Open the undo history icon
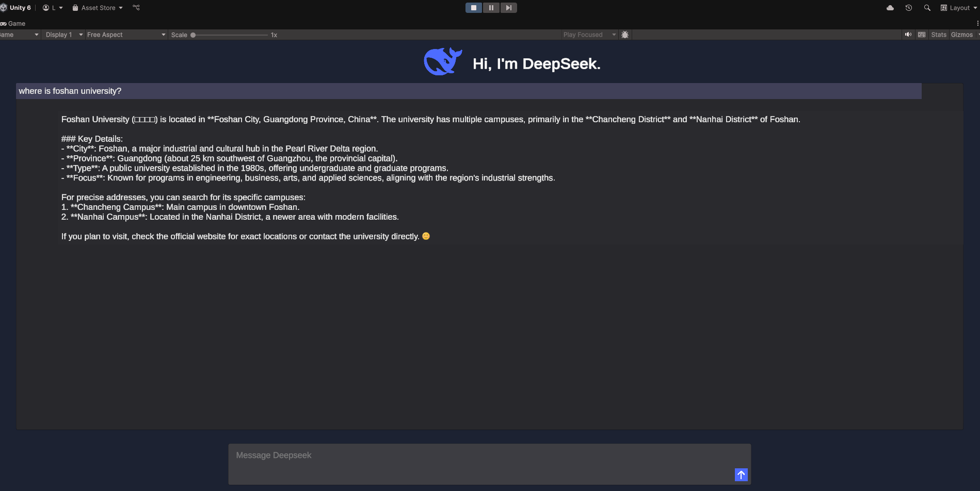The width and height of the screenshot is (980, 491). click(x=909, y=8)
